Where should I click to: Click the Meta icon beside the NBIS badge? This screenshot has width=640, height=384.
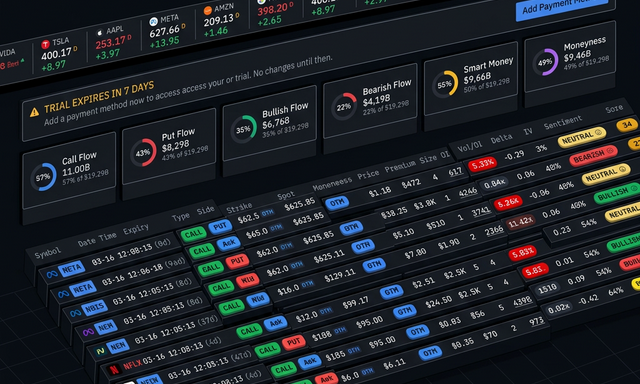76,313
